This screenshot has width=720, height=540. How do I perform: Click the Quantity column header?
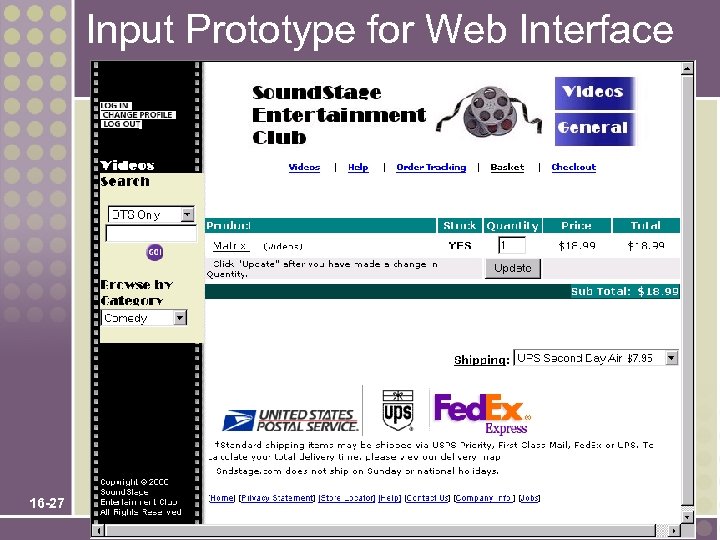[x=512, y=225]
